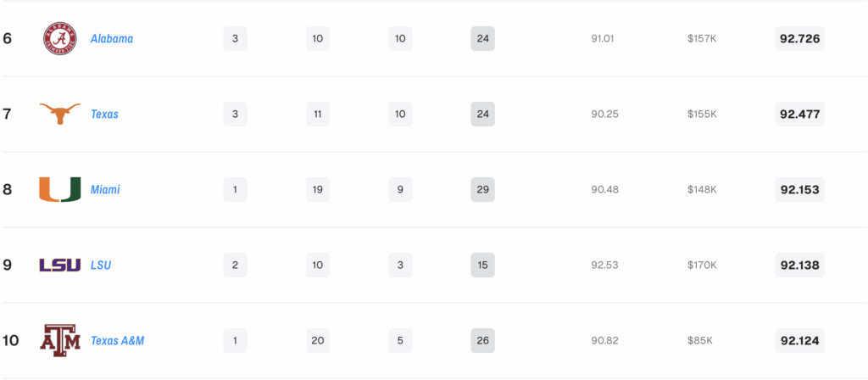Click Texas A&M's total commits badge 26
Viewport: 868px width, 380px height.
point(482,340)
